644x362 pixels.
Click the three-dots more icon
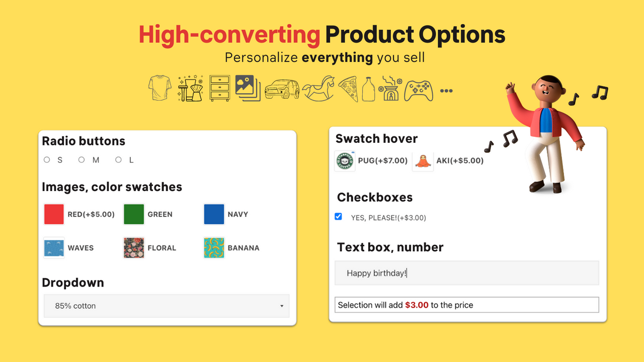coord(446,91)
